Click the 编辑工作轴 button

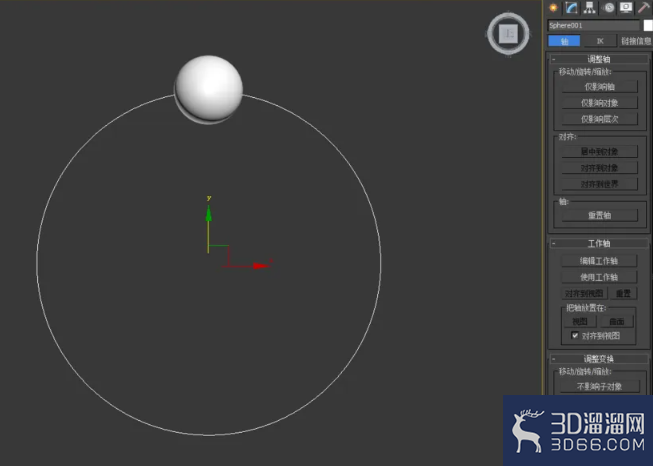click(x=599, y=261)
